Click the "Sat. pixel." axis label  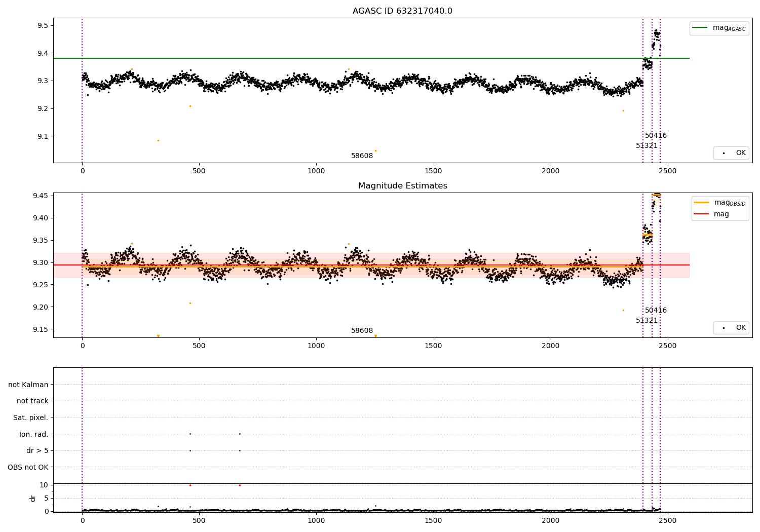(x=31, y=417)
